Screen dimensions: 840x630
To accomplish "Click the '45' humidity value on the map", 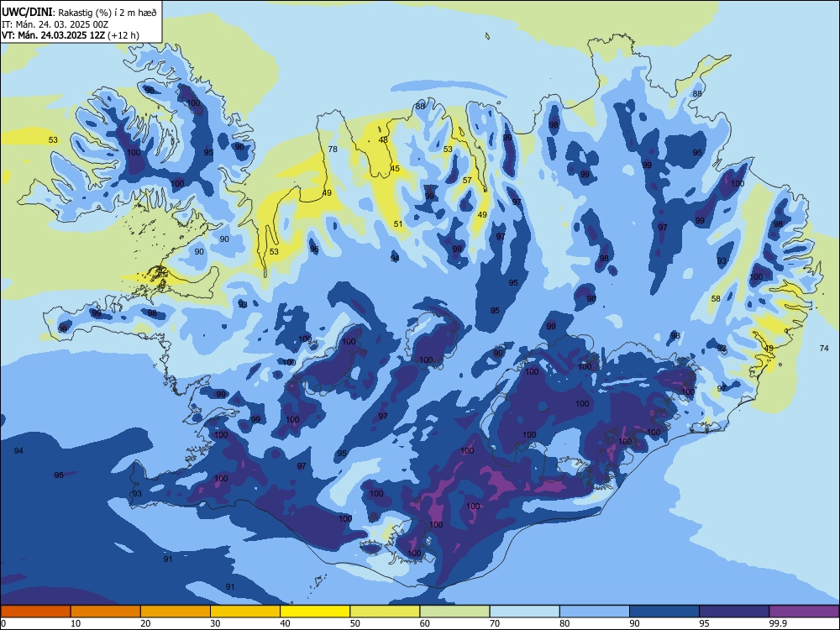I will 395,168.
